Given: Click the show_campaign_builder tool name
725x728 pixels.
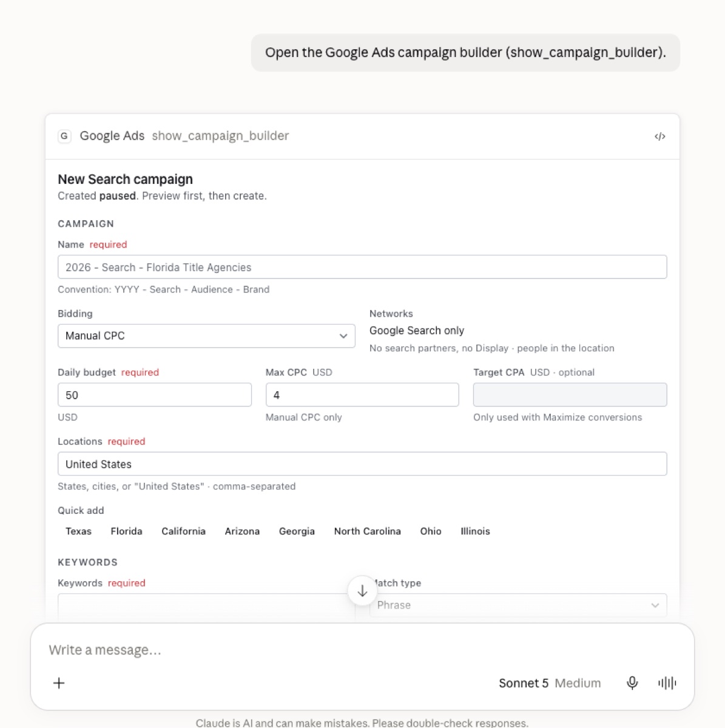Looking at the screenshot, I should point(220,136).
